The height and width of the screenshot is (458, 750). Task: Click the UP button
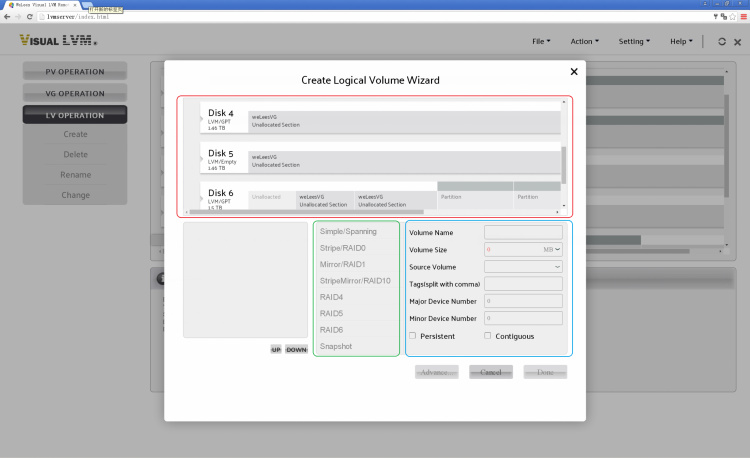pyautogui.click(x=275, y=350)
